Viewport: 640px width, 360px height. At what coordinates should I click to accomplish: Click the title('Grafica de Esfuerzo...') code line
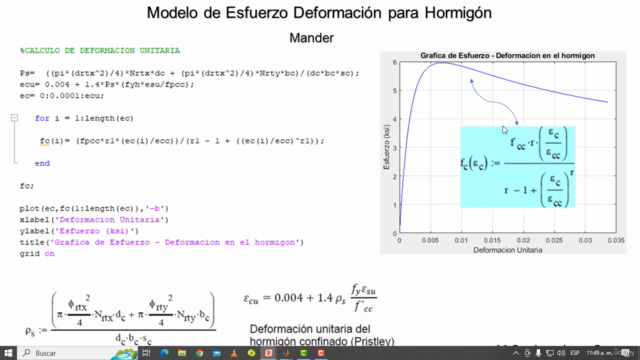(x=162, y=242)
